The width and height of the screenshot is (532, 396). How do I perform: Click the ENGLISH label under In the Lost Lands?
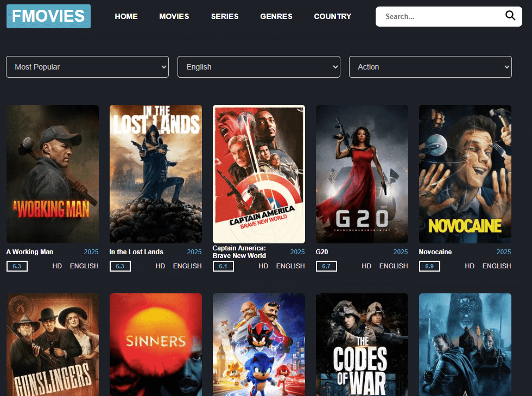click(x=187, y=266)
